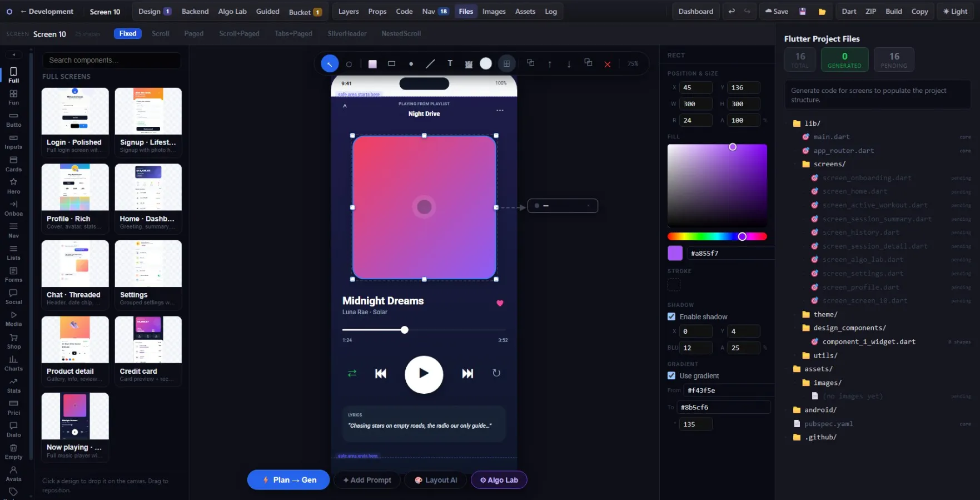
Task: Open the Guided tab
Action: click(267, 11)
